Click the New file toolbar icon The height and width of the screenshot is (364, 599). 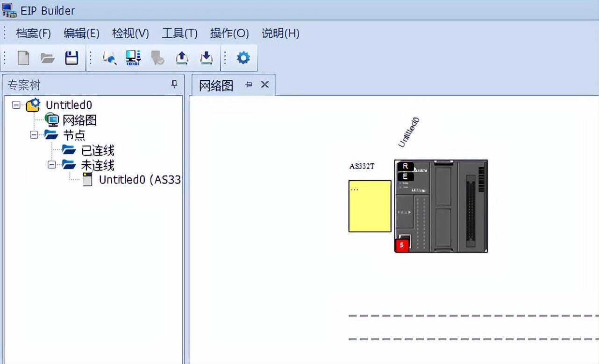23,58
